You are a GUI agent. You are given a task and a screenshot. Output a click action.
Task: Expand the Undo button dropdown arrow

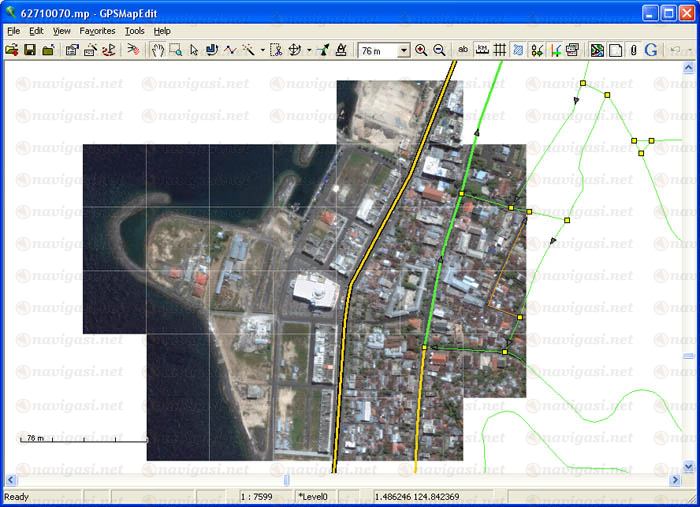pos(690,50)
